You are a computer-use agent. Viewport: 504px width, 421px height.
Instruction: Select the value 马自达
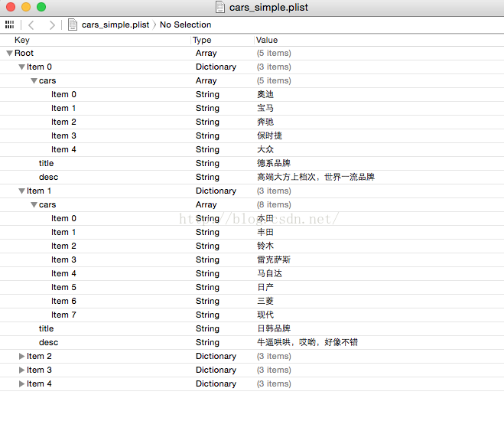(270, 274)
